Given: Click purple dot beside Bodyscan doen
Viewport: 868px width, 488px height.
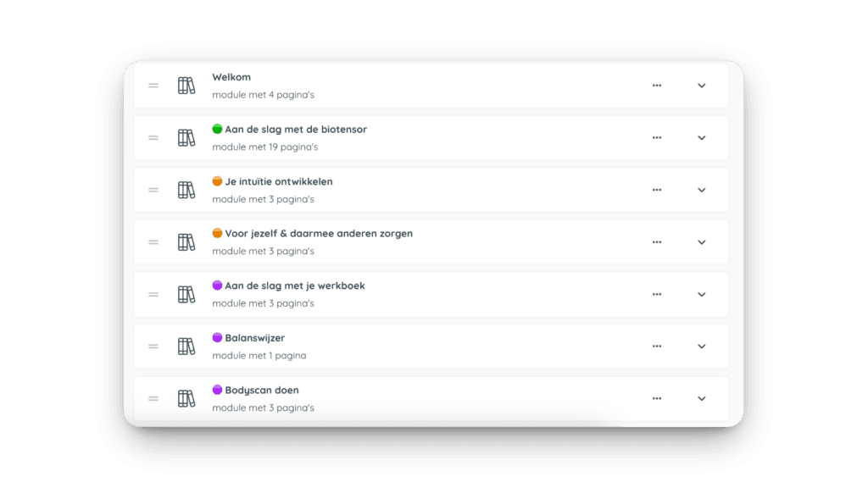Looking at the screenshot, I should [x=217, y=390].
